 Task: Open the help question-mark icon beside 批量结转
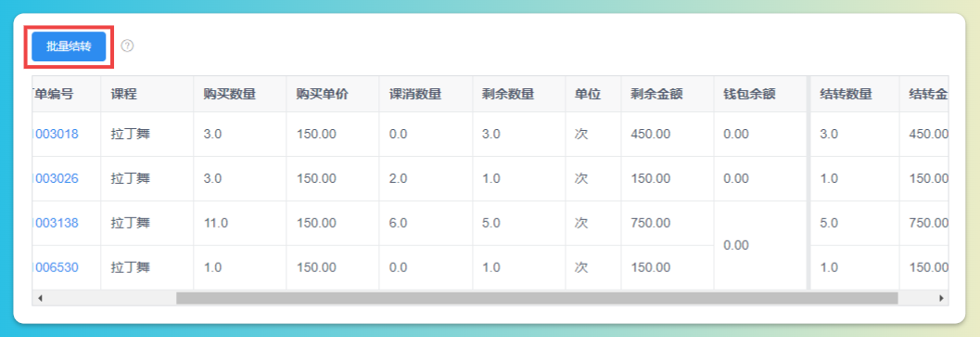(128, 45)
